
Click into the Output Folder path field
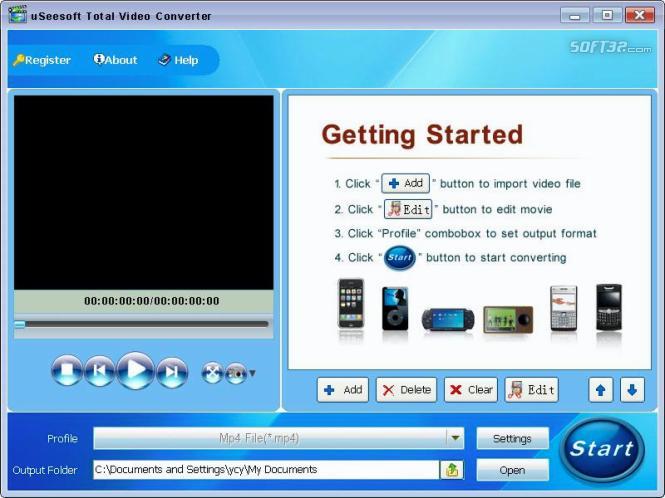266,470
